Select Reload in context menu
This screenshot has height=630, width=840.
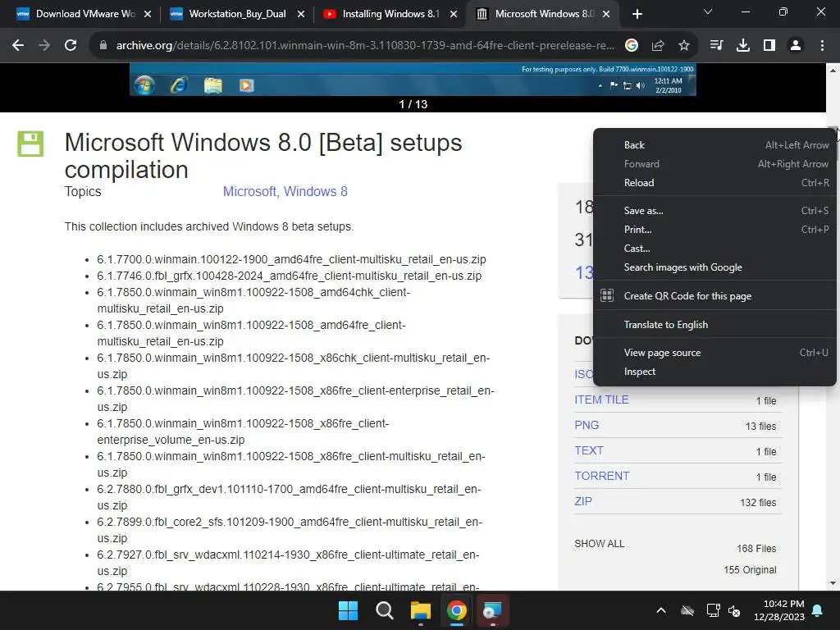tap(714, 183)
